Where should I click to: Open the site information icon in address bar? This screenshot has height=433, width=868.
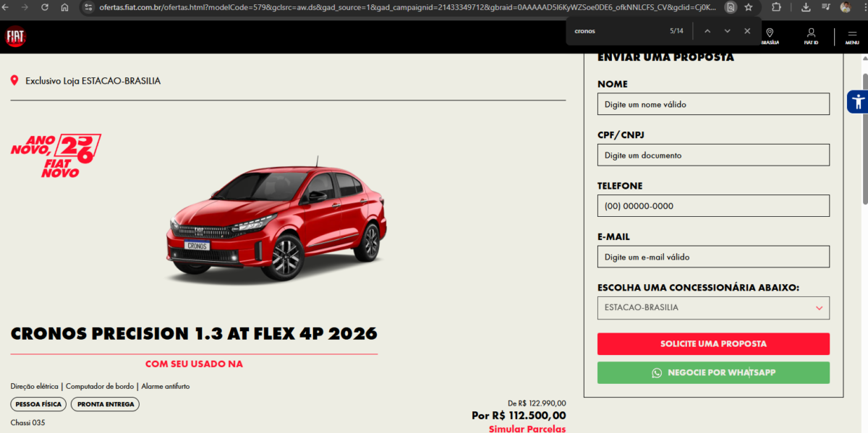(88, 7)
